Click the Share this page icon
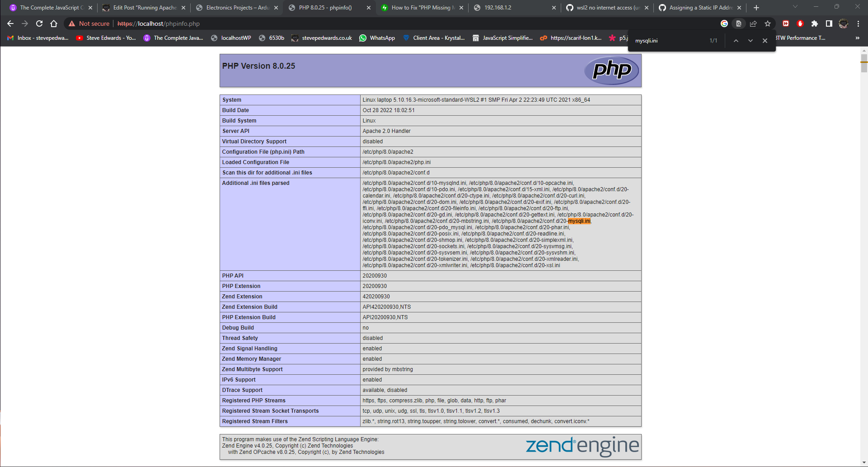The width and height of the screenshot is (868, 467). (753, 24)
